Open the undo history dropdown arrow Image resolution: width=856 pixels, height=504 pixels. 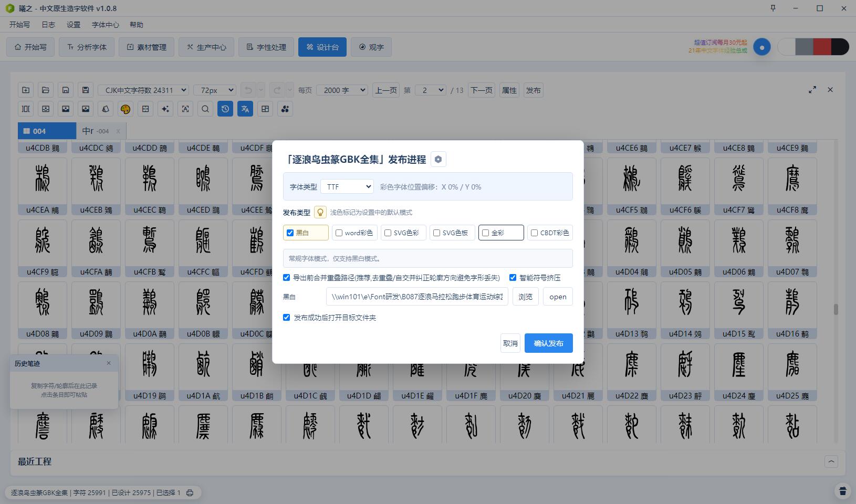(261, 90)
